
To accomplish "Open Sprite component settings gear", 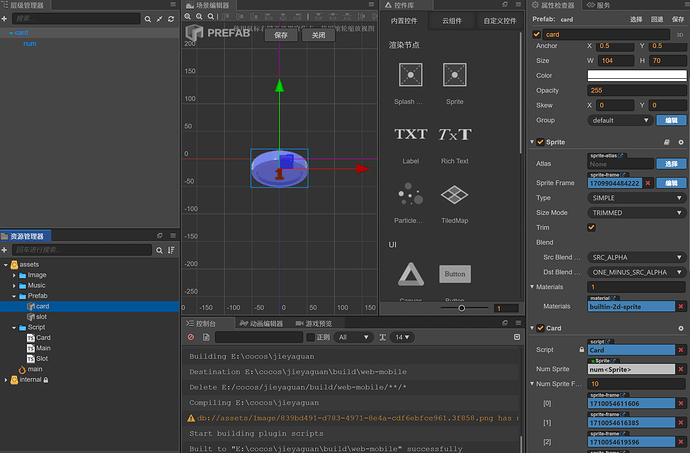I will coord(681,142).
